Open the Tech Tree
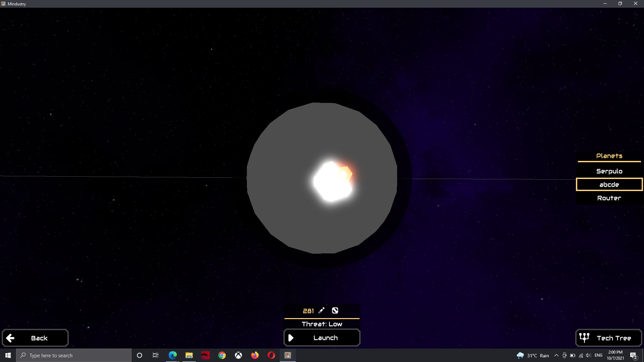Viewport: 644px width, 362px height. point(609,338)
